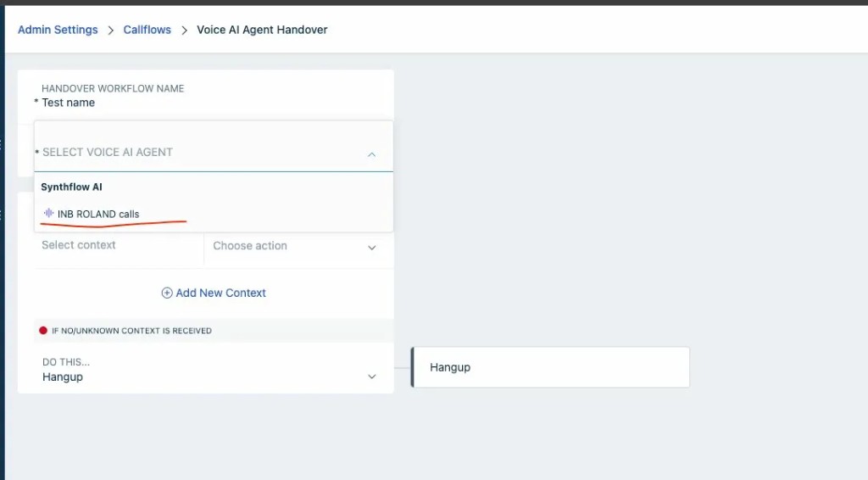Click the chevron separator after Callflows
The image size is (868, 480).
184,31
